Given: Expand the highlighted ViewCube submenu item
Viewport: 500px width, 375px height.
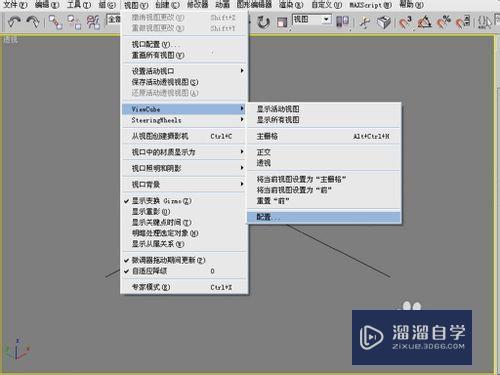Looking at the screenshot, I should point(184,109).
